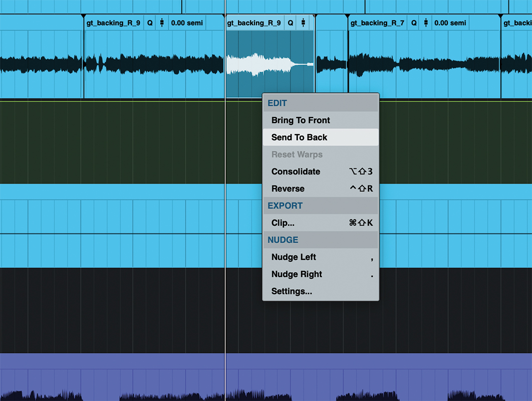532x401 pixels.
Task: Click Q quantize icon on selected gt_backing_R_9 clip
Action: point(291,23)
